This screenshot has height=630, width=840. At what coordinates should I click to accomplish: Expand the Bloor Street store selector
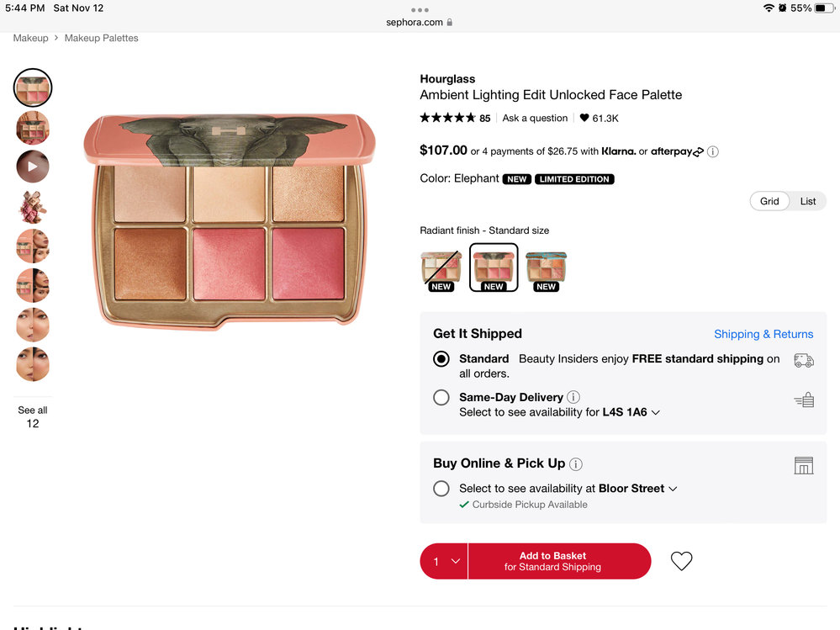[x=673, y=489]
